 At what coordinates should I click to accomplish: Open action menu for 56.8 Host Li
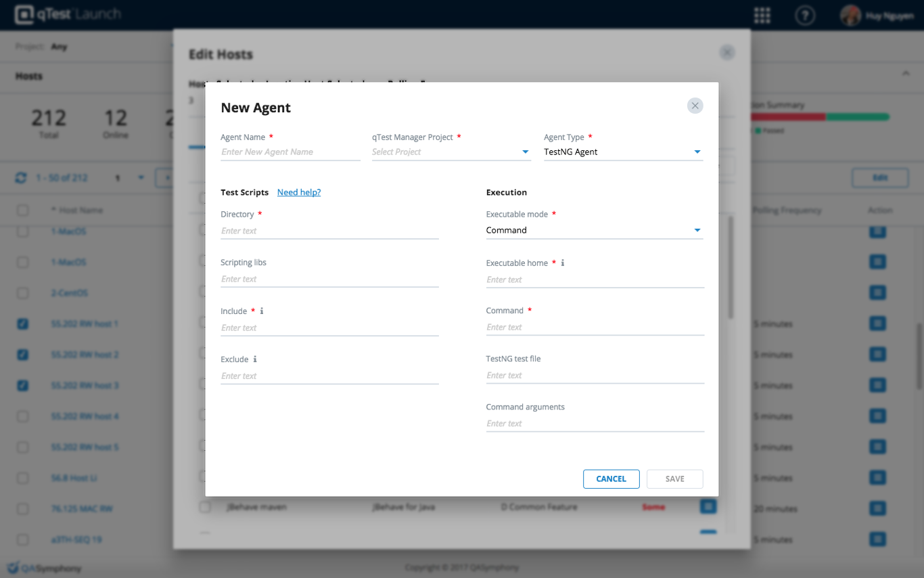pos(877,478)
